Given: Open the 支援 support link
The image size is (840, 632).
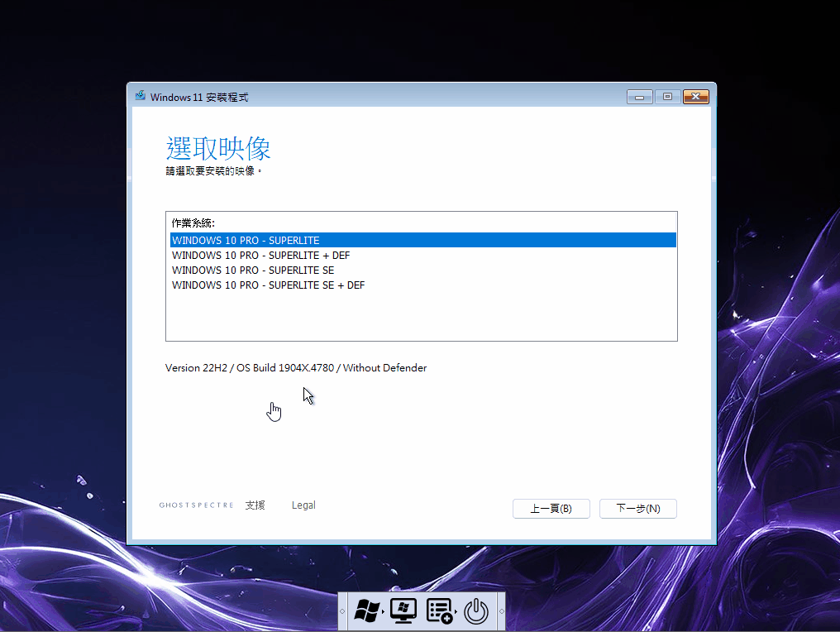Looking at the screenshot, I should click(255, 505).
